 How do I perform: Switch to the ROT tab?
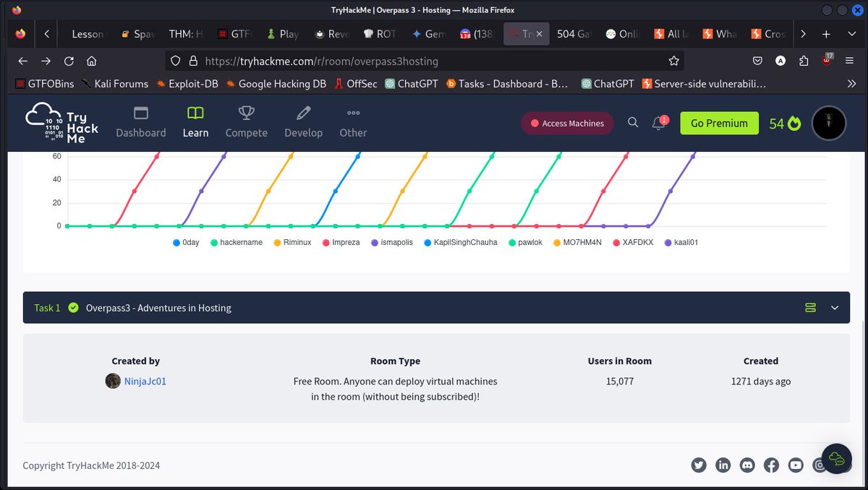click(x=380, y=34)
